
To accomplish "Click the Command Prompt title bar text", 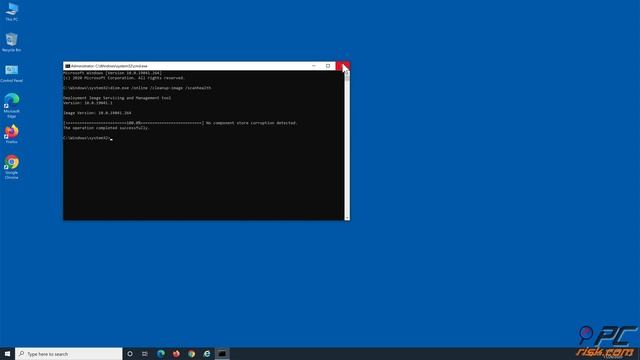I will [109, 66].
